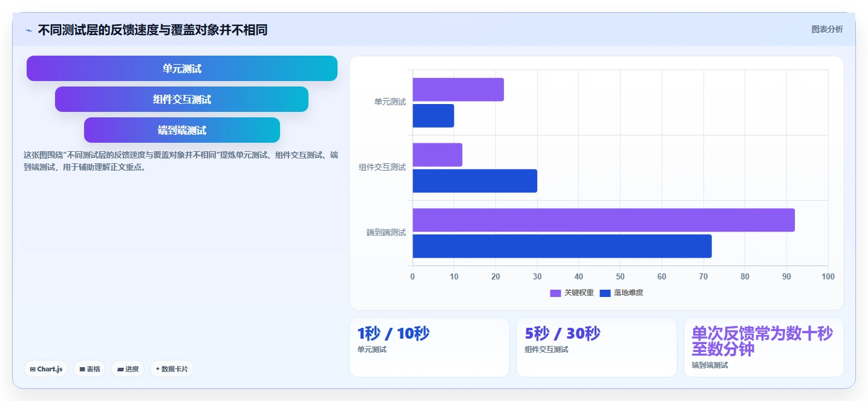
Task: Click the purple 单元测试 bar
Action: click(458, 90)
